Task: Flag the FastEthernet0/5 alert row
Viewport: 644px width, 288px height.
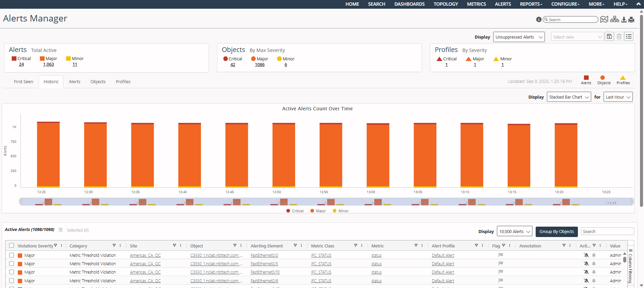Action: click(501, 264)
